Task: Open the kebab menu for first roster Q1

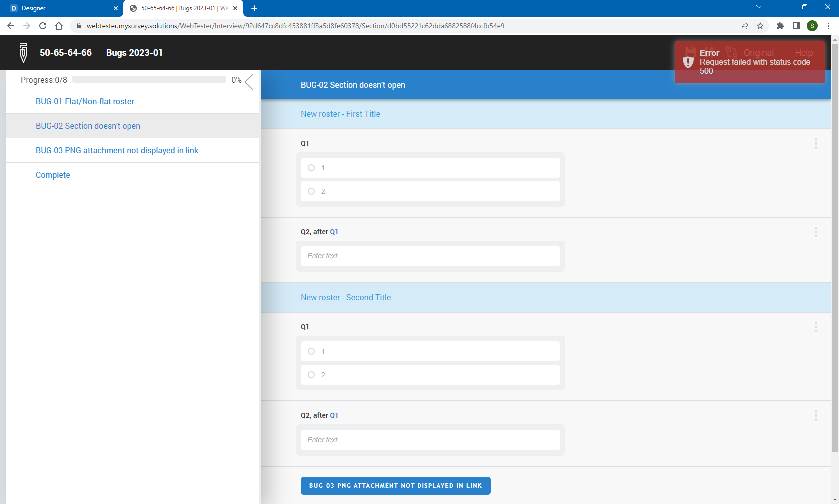Action: pos(816,143)
